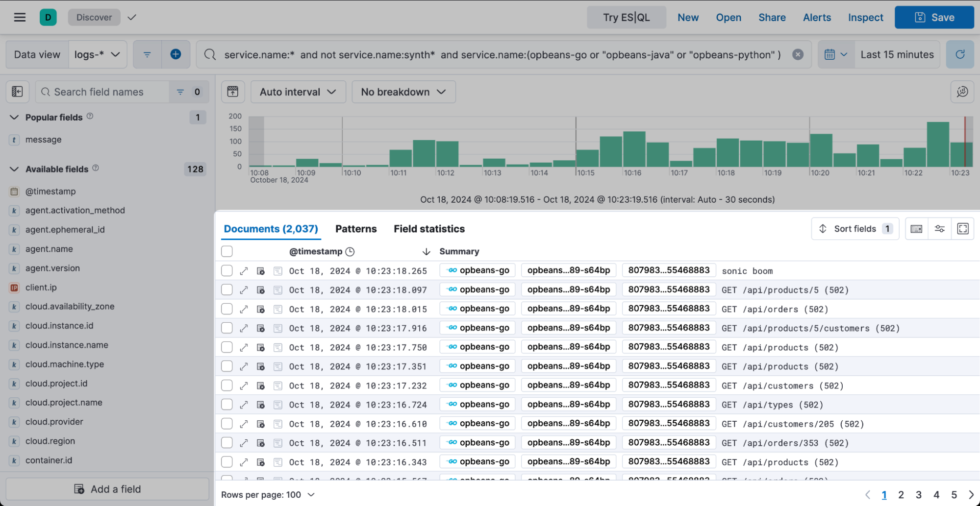
Task: Expand the 10:23:18.265 document row
Action: [x=244, y=271]
